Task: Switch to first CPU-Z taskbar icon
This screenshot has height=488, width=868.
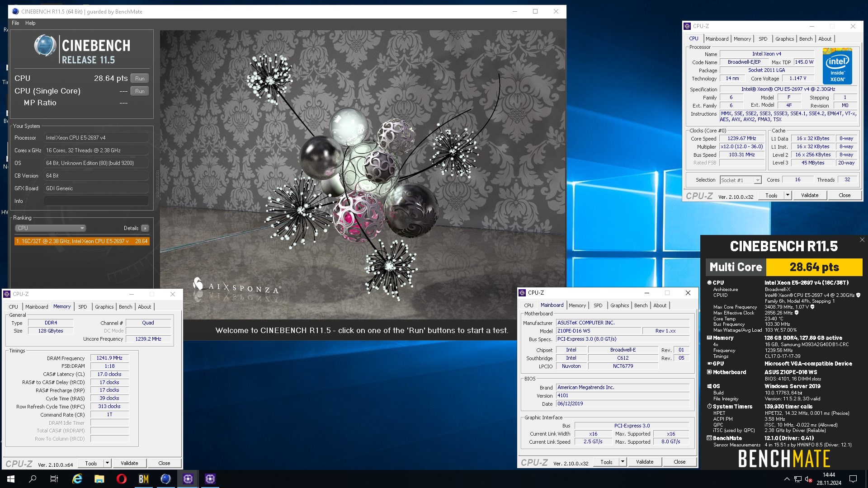Action: [188, 479]
